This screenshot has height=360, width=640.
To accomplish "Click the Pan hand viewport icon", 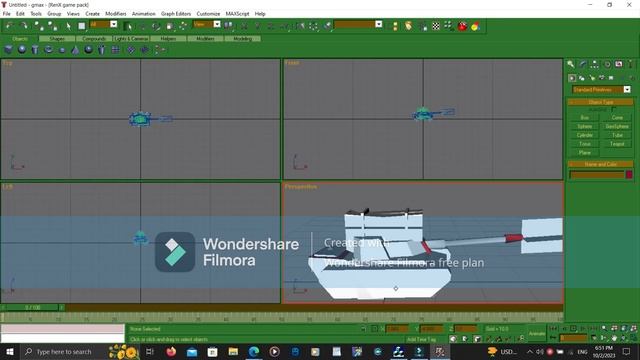I will click(x=614, y=338).
